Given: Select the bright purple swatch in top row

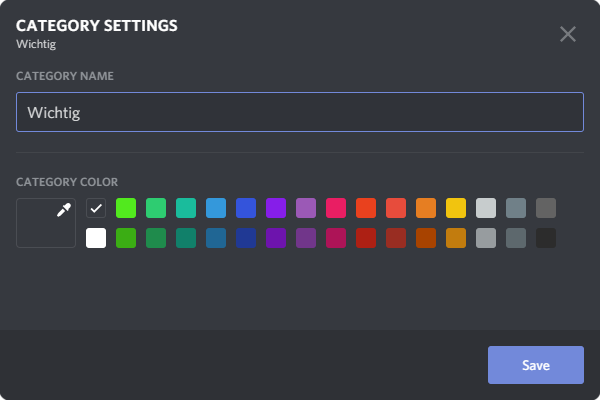Looking at the screenshot, I should [x=276, y=208].
